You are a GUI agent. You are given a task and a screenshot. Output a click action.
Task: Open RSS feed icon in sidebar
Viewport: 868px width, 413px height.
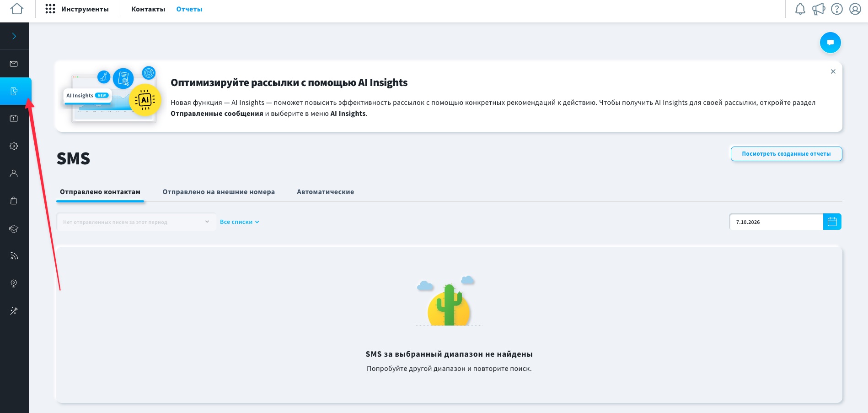click(14, 256)
